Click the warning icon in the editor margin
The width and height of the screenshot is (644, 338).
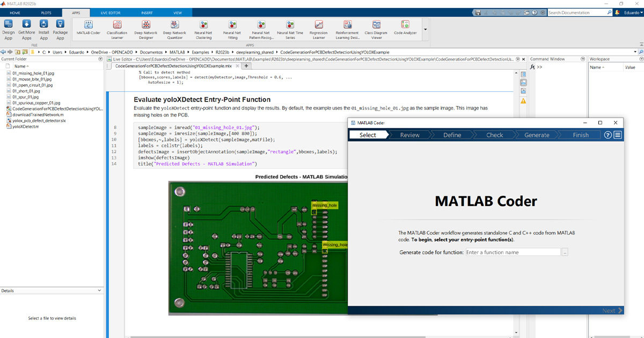(523, 101)
